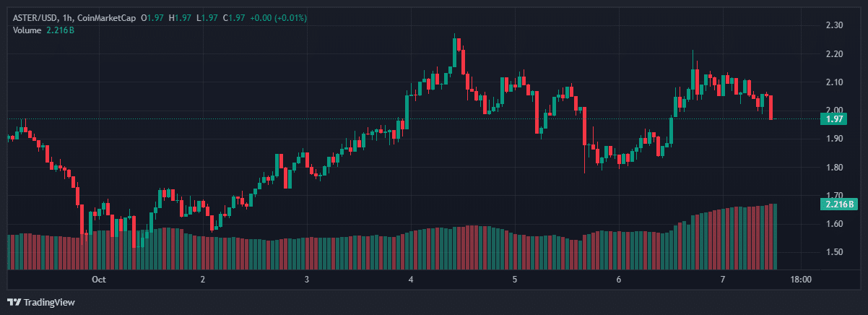Open the TradingView text link

click(x=48, y=302)
